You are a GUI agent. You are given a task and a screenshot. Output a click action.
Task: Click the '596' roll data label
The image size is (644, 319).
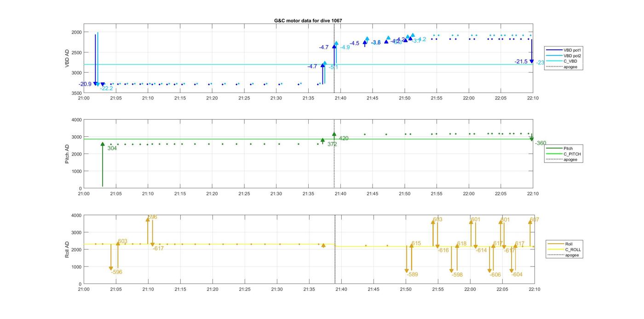click(152, 217)
